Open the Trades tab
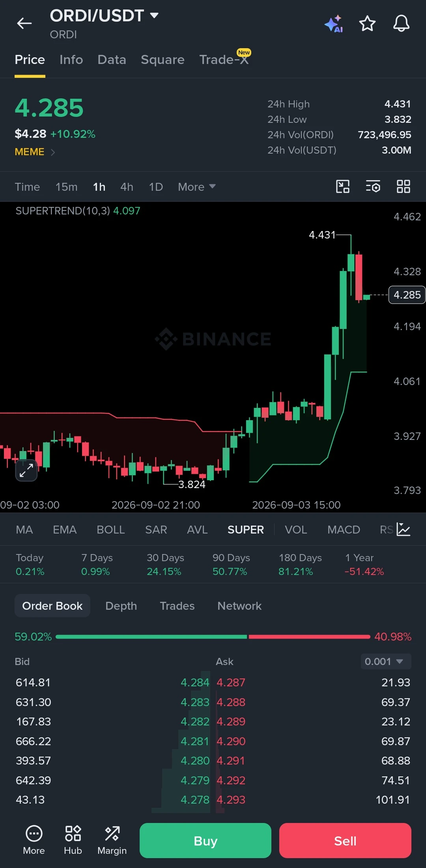The image size is (426, 868). [x=177, y=606]
